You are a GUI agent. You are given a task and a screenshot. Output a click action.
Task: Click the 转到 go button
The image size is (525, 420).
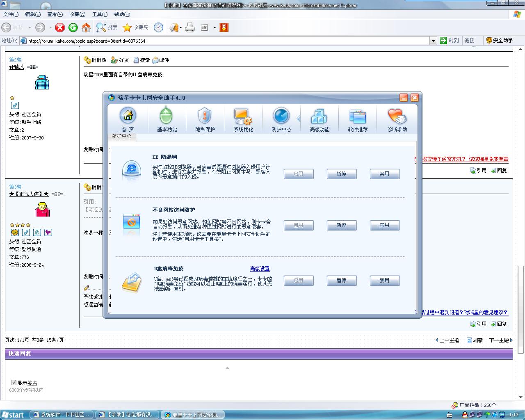(450, 41)
